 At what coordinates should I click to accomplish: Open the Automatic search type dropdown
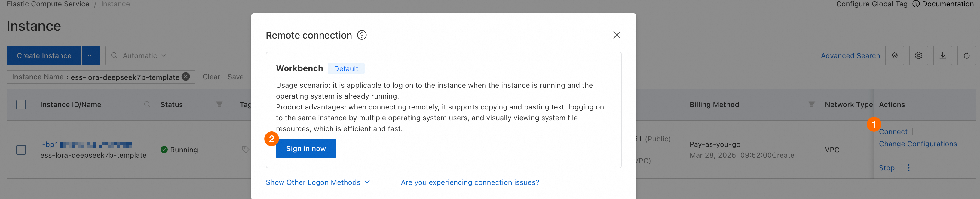(x=144, y=56)
